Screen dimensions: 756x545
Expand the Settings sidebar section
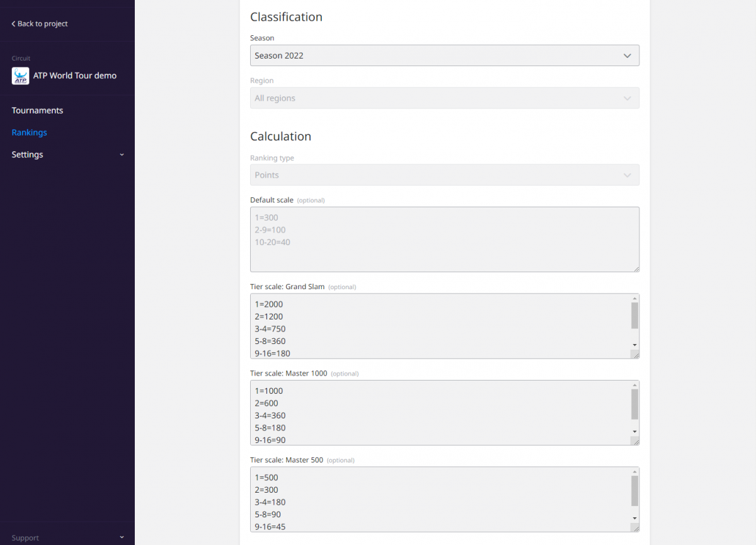[122, 155]
